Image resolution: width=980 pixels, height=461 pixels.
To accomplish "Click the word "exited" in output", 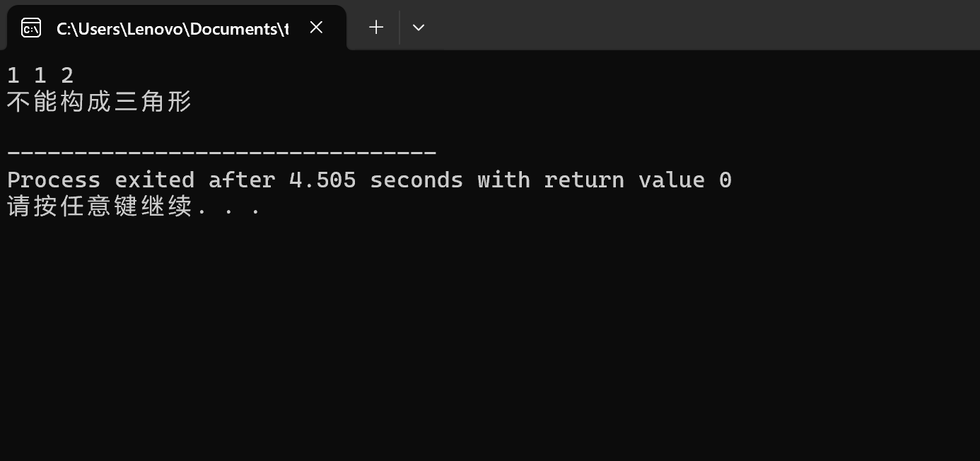I will 155,180.
